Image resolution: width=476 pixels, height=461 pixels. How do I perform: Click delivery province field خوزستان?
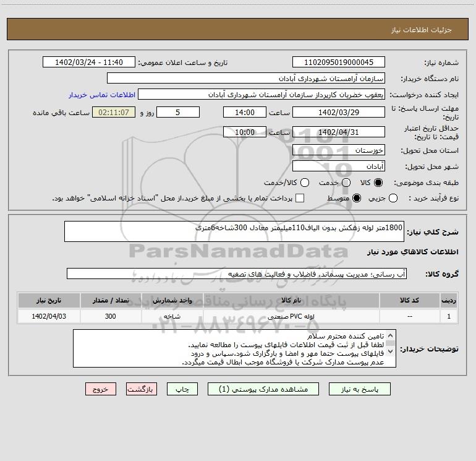click(339, 150)
